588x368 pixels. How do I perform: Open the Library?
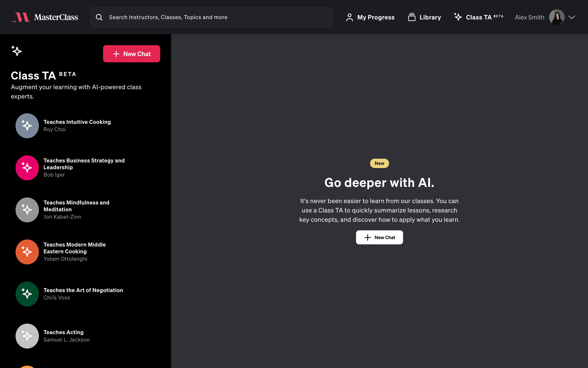[424, 17]
